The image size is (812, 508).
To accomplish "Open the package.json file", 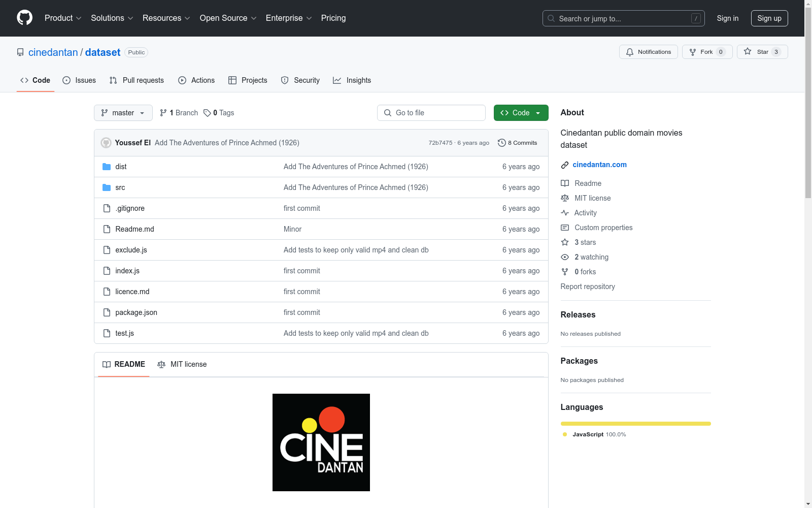I will click(137, 312).
